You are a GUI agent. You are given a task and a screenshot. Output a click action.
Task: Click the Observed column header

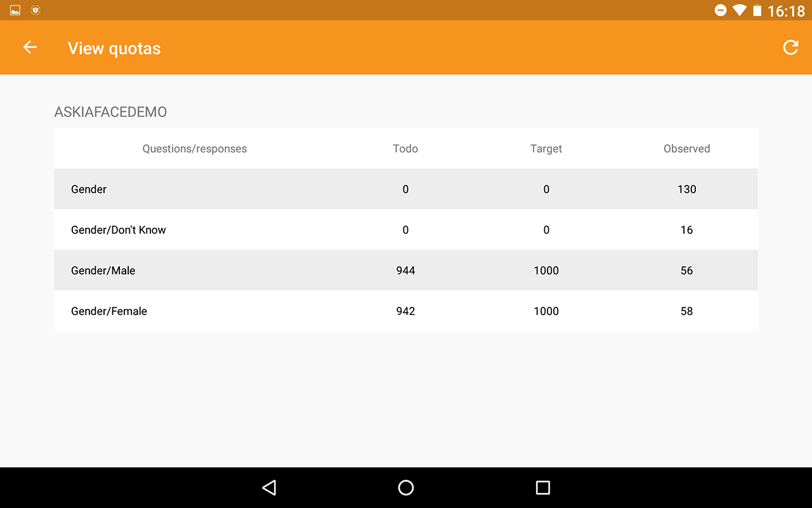tap(686, 149)
